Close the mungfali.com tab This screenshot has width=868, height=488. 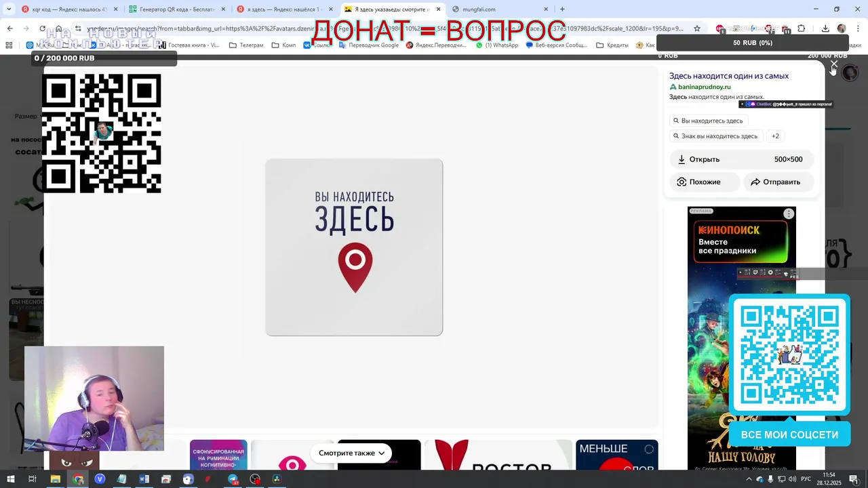[x=546, y=9]
